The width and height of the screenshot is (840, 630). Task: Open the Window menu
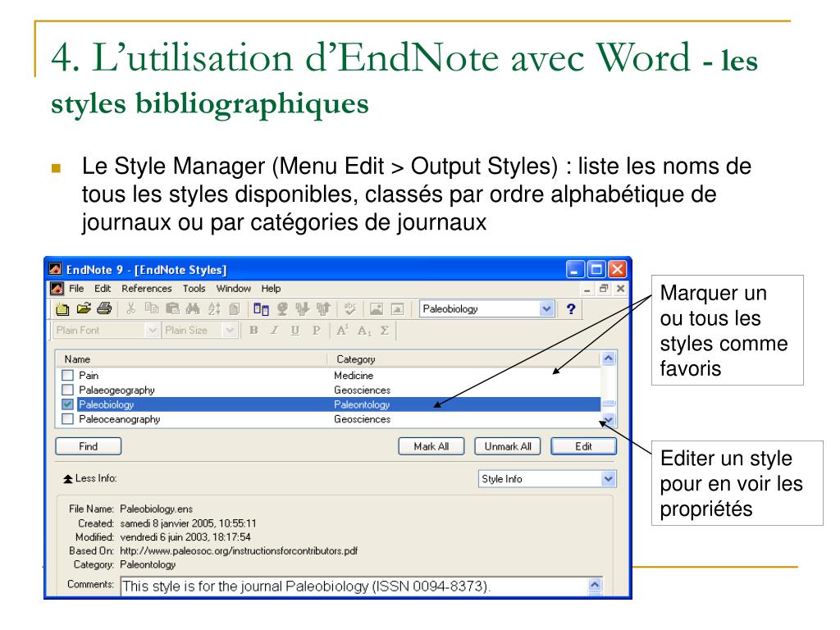233,288
